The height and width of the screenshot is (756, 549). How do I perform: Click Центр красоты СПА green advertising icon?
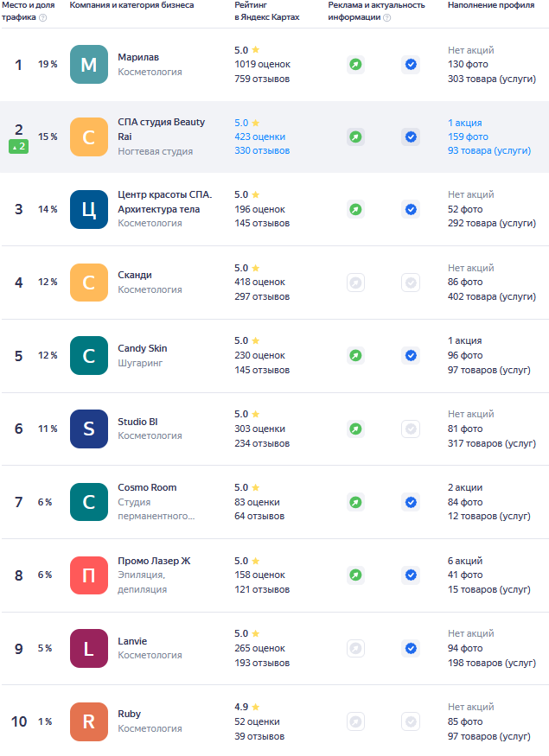pos(355,209)
